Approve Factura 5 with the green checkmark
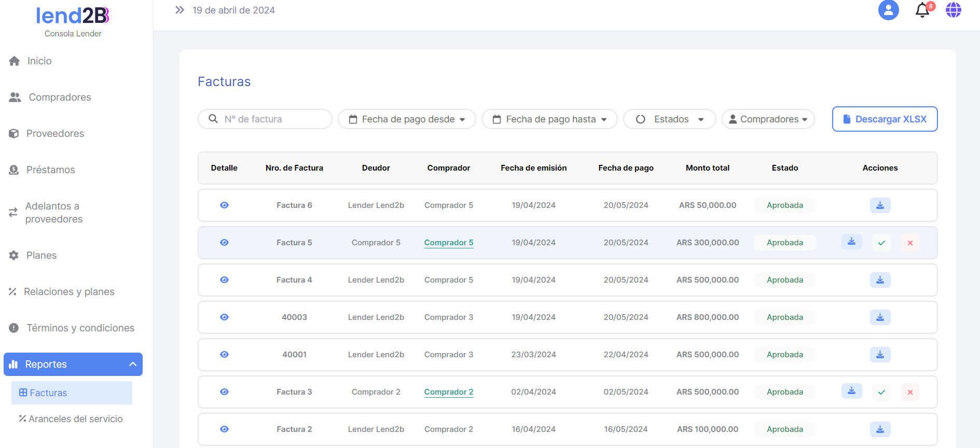 pos(881,243)
